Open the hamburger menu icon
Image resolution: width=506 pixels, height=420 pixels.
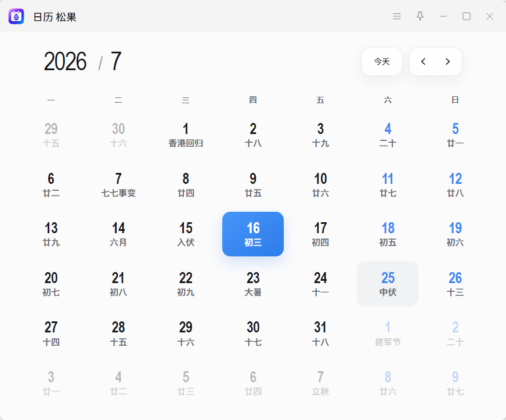point(396,16)
